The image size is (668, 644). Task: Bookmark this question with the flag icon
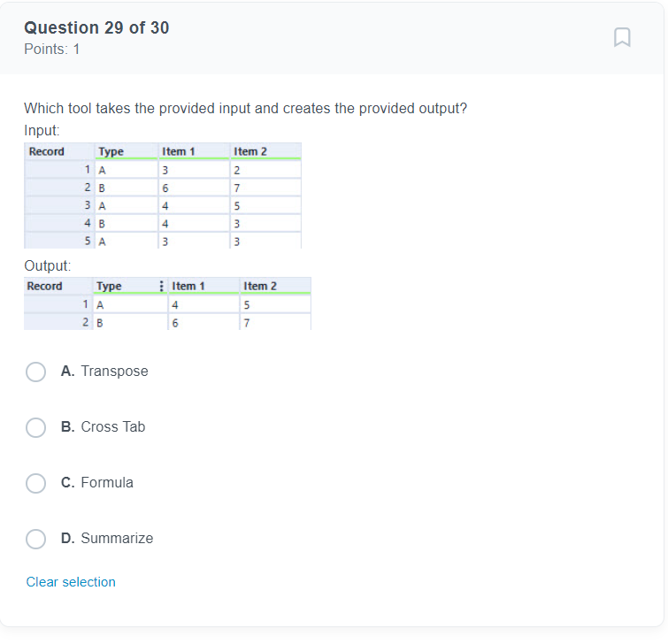click(622, 37)
